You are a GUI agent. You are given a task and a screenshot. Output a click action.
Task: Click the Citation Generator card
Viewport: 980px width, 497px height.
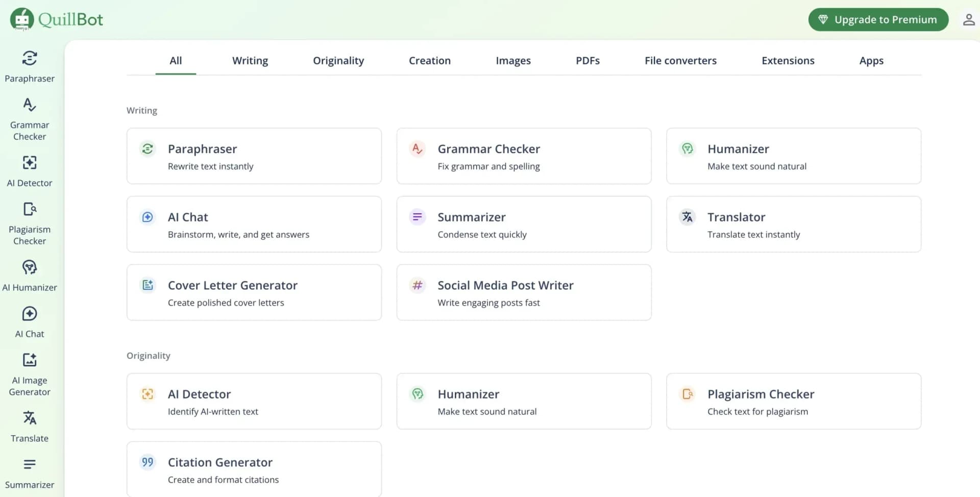click(x=254, y=469)
